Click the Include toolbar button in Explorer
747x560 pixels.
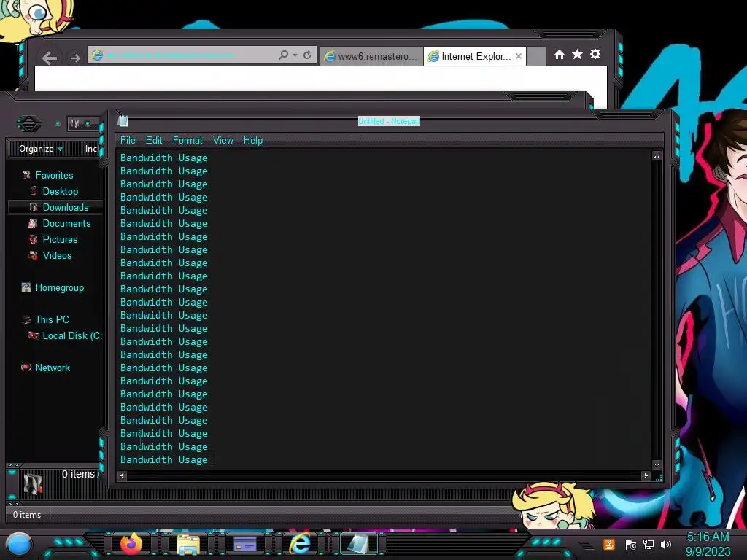92,149
